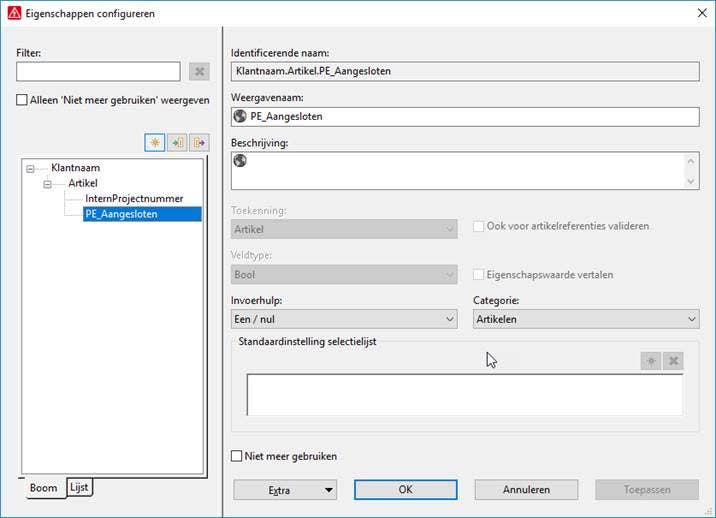Open the Categorie dropdown
This screenshot has height=518, width=716.
[x=585, y=319]
